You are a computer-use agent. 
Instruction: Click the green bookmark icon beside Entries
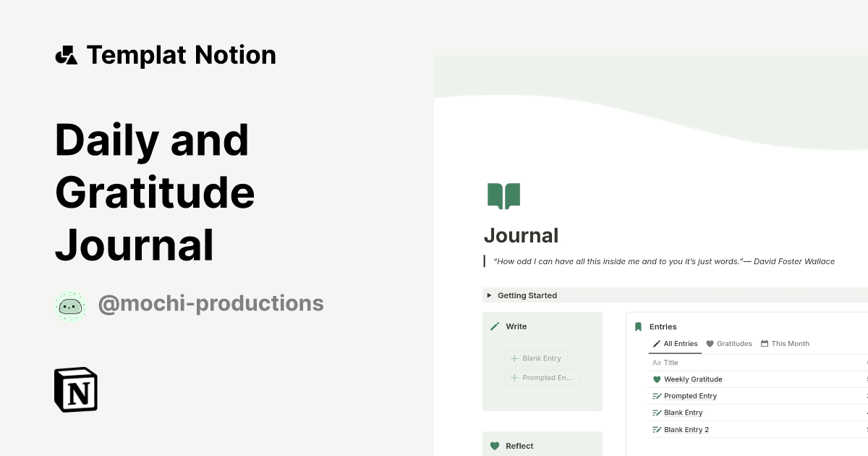[637, 326]
